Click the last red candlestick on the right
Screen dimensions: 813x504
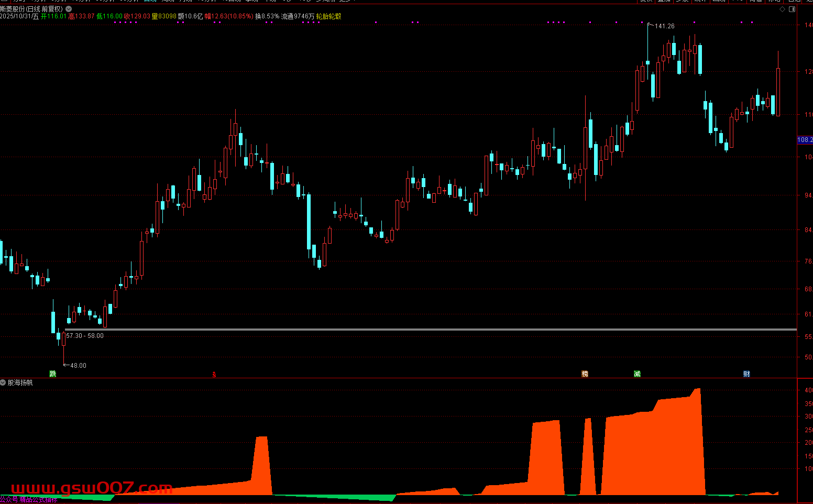click(x=778, y=92)
